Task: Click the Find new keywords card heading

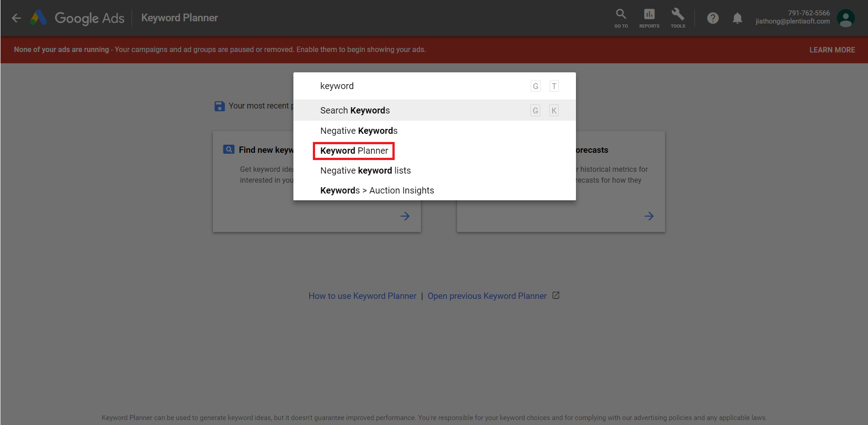Action: click(x=266, y=150)
